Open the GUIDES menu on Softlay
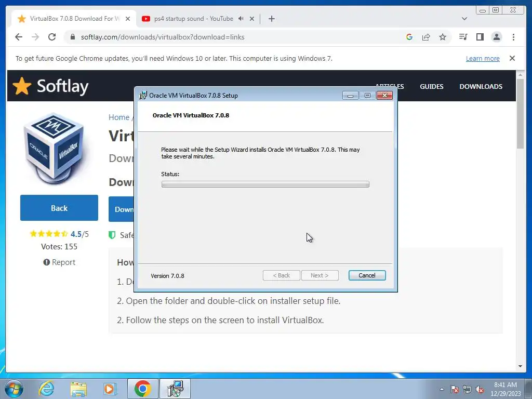Screen dimensions: 532x399 point(432,87)
